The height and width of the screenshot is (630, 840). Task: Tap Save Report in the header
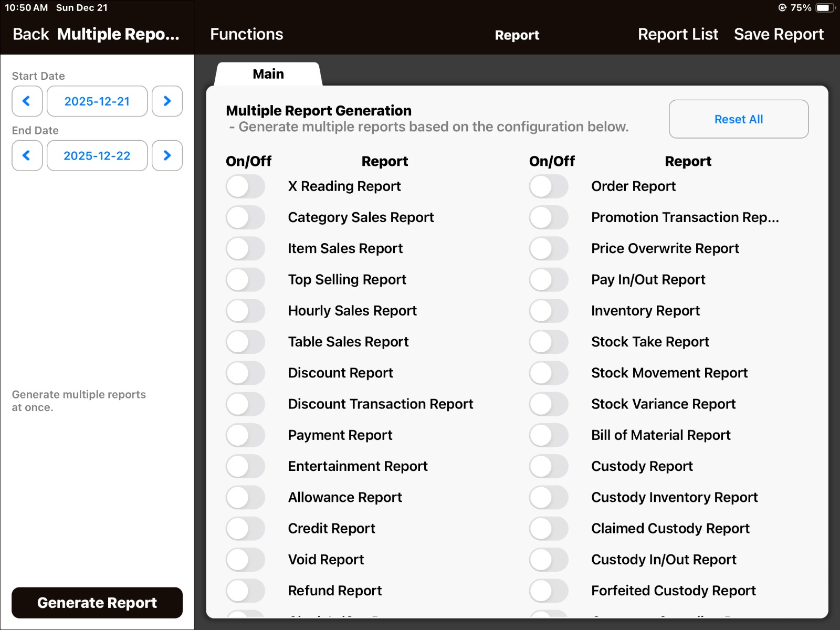[779, 35]
